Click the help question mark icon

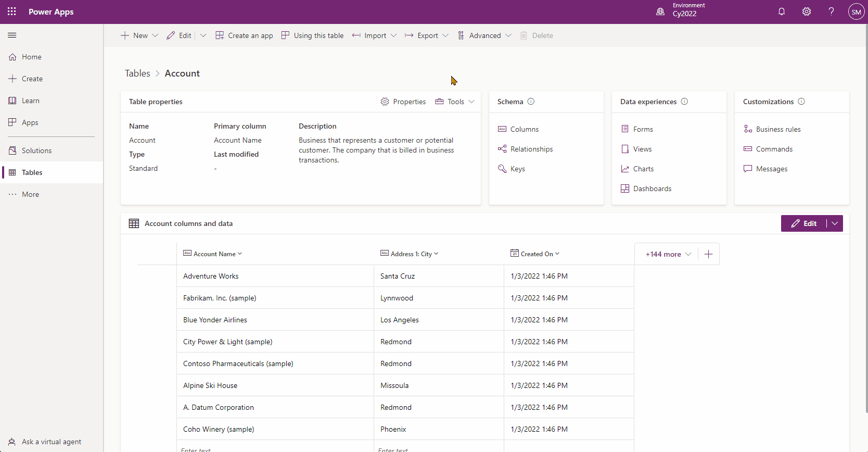click(x=831, y=11)
